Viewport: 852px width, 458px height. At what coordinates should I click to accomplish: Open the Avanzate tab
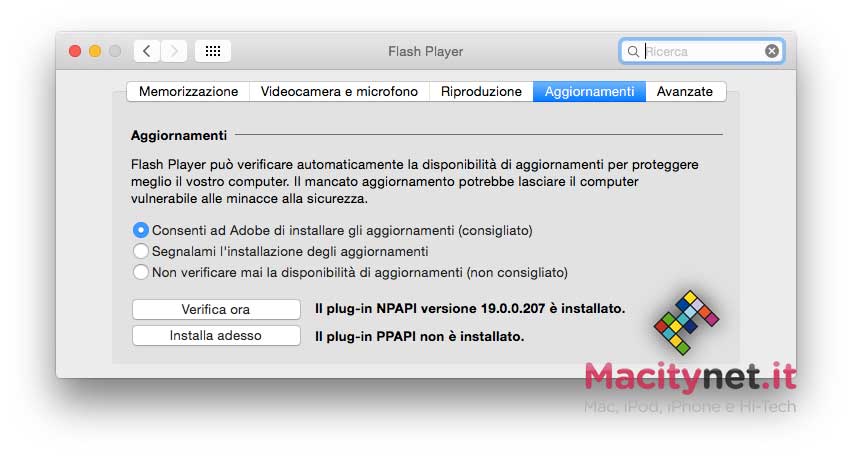tap(685, 91)
